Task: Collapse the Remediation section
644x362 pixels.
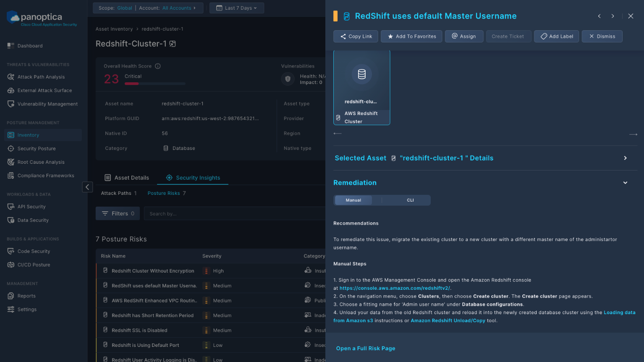Action: tap(625, 183)
